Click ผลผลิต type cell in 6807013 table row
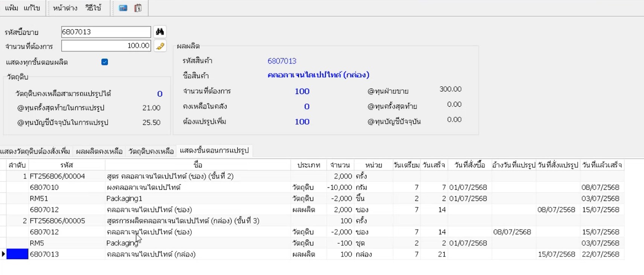The image size is (644, 275). point(309,254)
